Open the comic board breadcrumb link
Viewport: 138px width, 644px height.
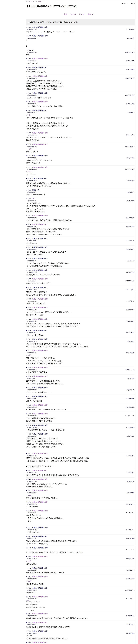[40, 1]
